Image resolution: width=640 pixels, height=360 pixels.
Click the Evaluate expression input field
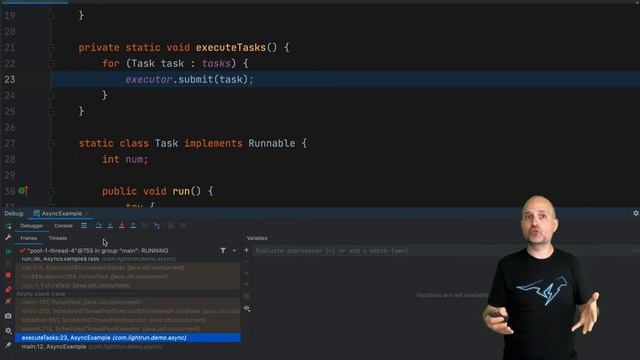pyautogui.click(x=444, y=251)
